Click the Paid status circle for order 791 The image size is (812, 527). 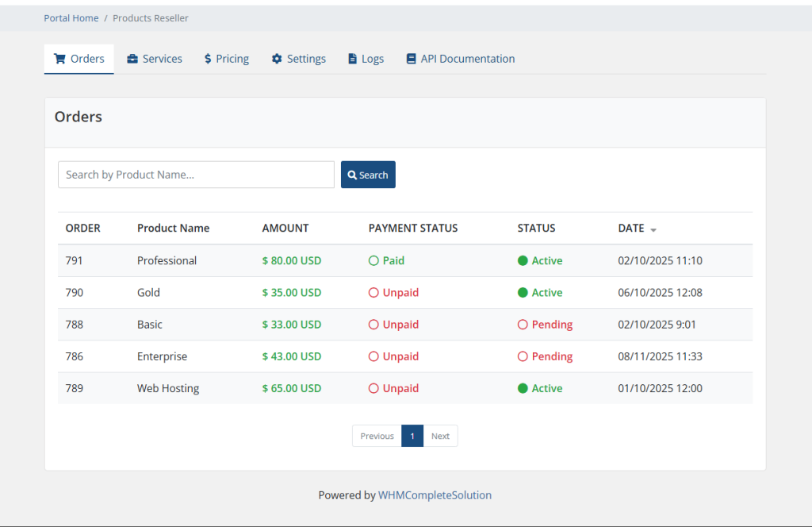(373, 260)
